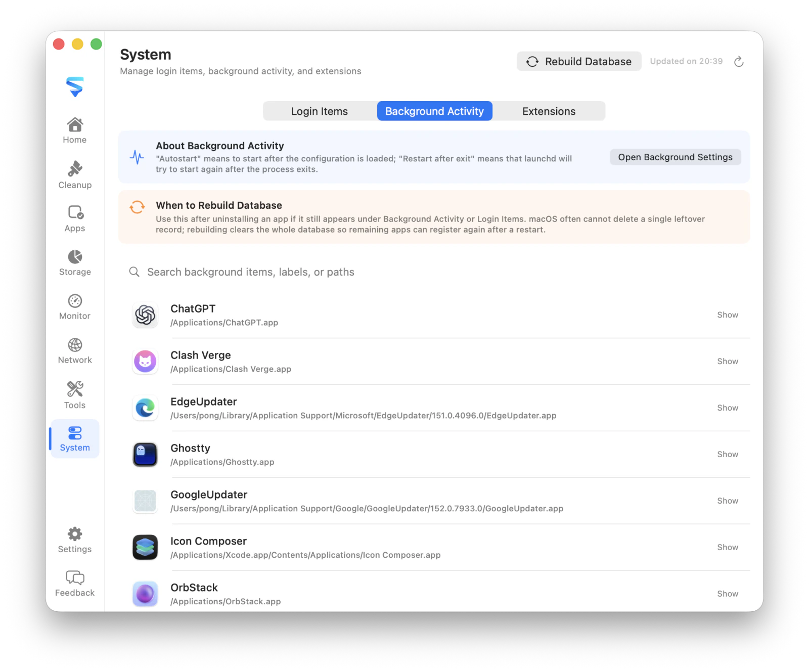Image resolution: width=809 pixels, height=672 pixels.
Task: Click the EdgeUpdater path text
Action: pyautogui.click(x=363, y=416)
